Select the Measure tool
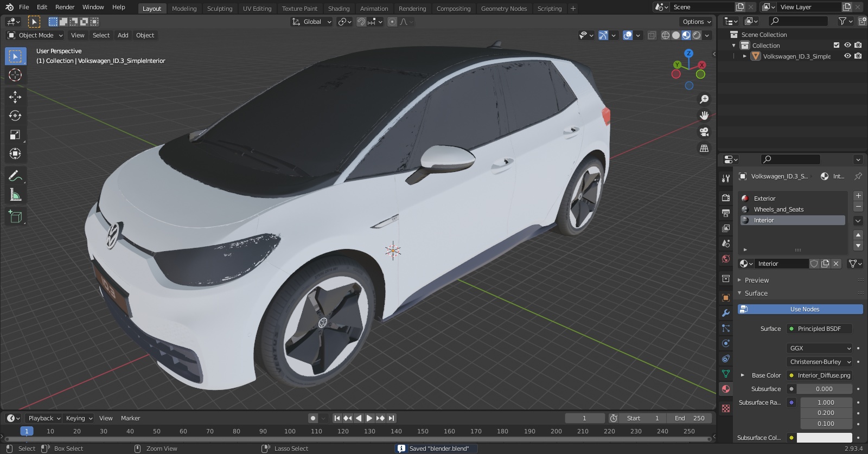The width and height of the screenshot is (868, 454). click(15, 195)
